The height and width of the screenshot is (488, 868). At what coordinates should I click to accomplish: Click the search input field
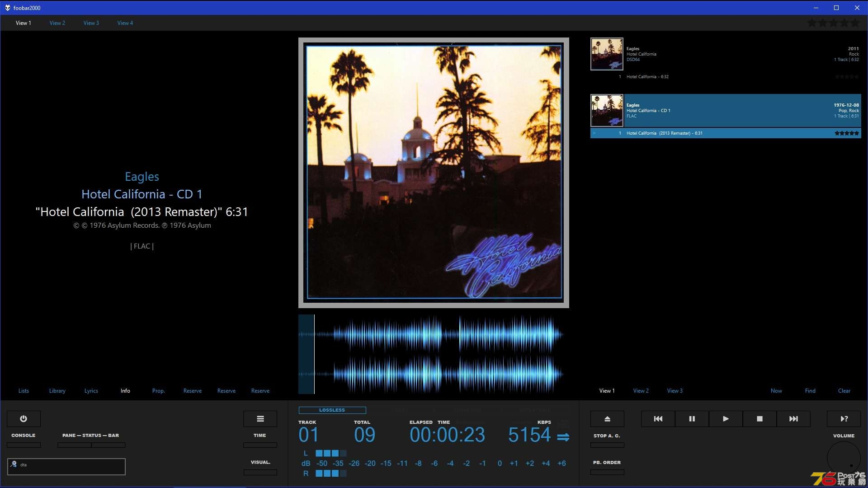pyautogui.click(x=66, y=467)
